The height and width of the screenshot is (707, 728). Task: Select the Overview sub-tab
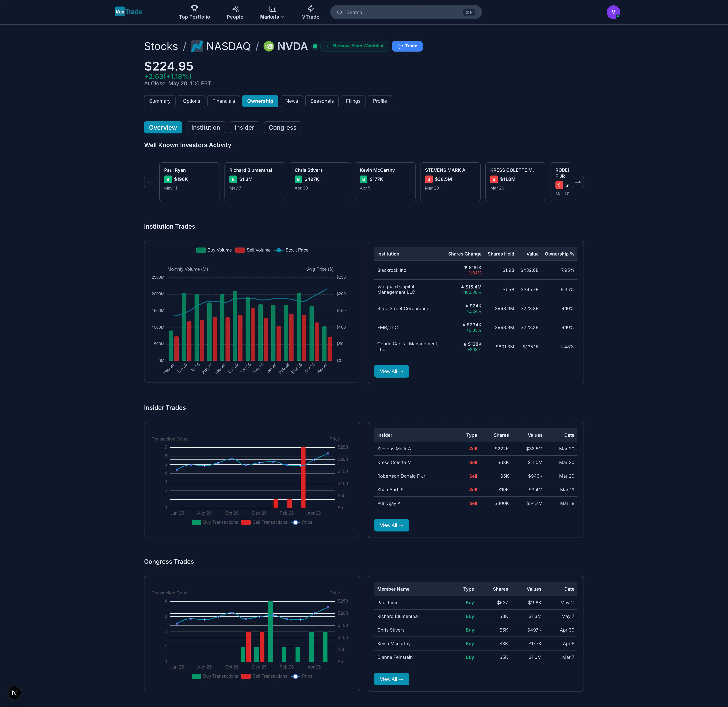(163, 127)
